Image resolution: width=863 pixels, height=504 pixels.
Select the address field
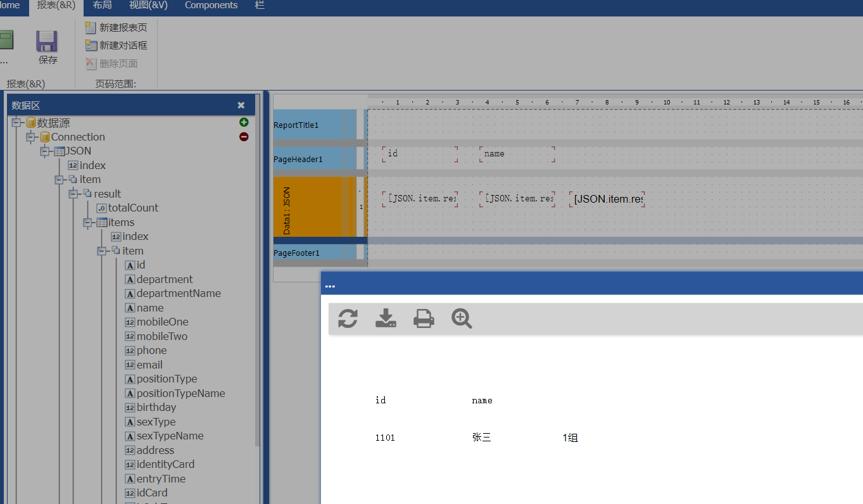[149, 450]
